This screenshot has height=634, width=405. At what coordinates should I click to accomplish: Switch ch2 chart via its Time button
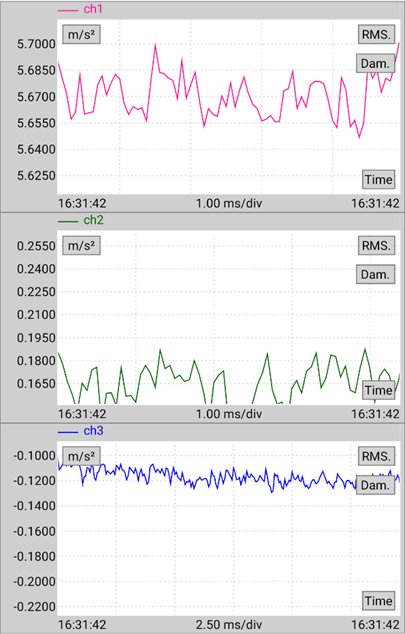pyautogui.click(x=378, y=390)
